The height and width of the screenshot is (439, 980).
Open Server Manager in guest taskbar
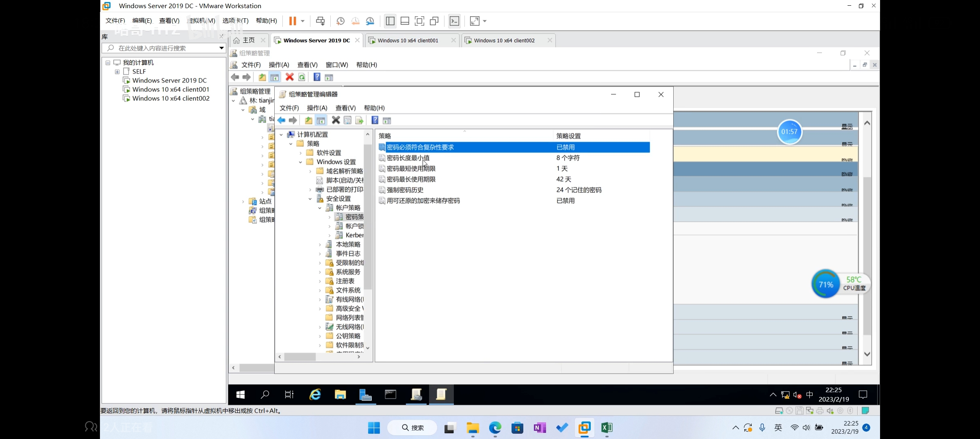click(365, 394)
